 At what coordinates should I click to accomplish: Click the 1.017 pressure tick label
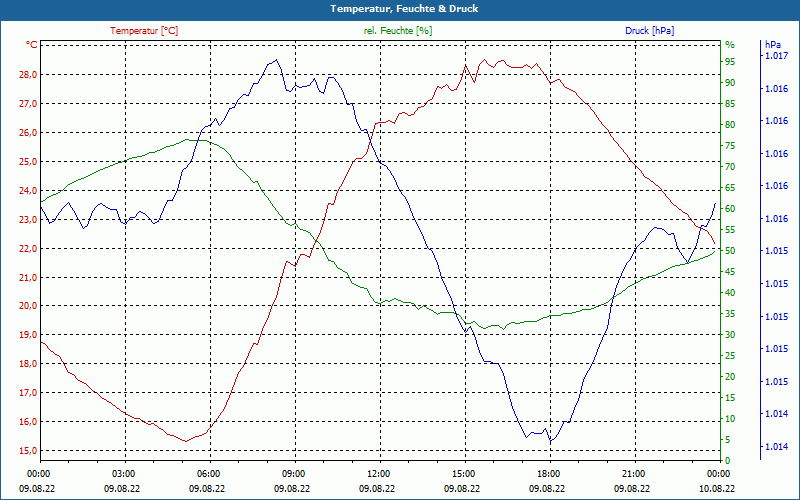click(776, 56)
